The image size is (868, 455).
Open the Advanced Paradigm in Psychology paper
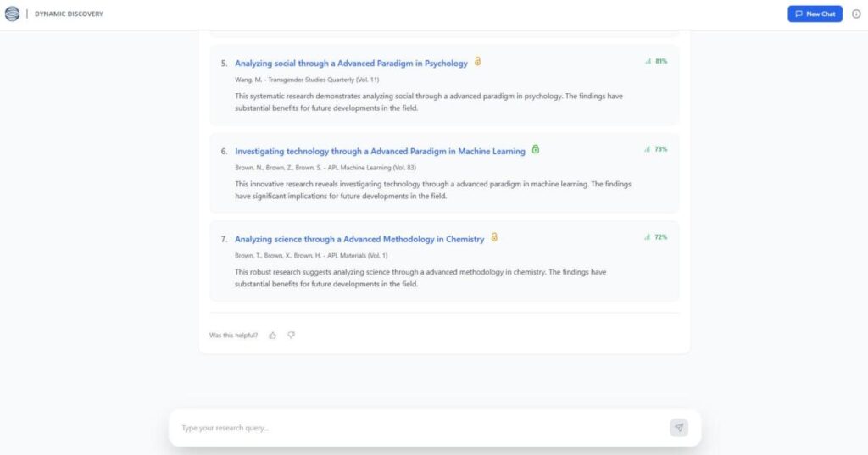coord(351,64)
